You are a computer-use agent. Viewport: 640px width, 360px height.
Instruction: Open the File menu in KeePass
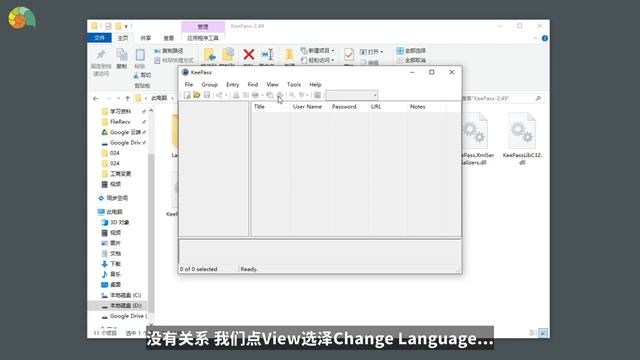[189, 84]
